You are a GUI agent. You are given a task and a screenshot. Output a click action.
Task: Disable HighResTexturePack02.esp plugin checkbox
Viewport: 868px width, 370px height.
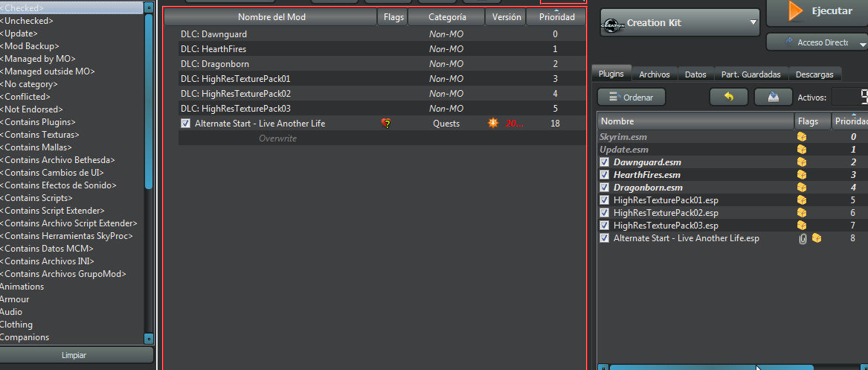coord(605,213)
